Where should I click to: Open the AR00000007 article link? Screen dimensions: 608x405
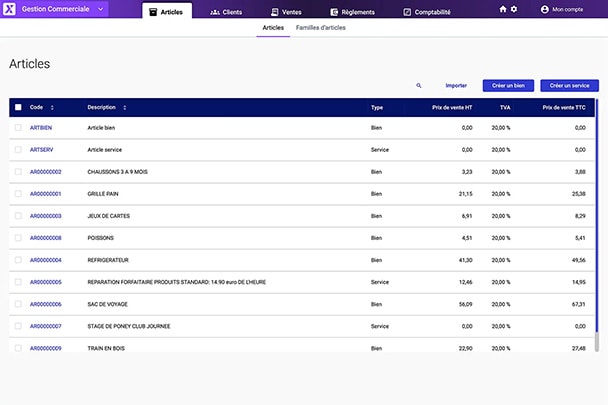[x=46, y=327]
